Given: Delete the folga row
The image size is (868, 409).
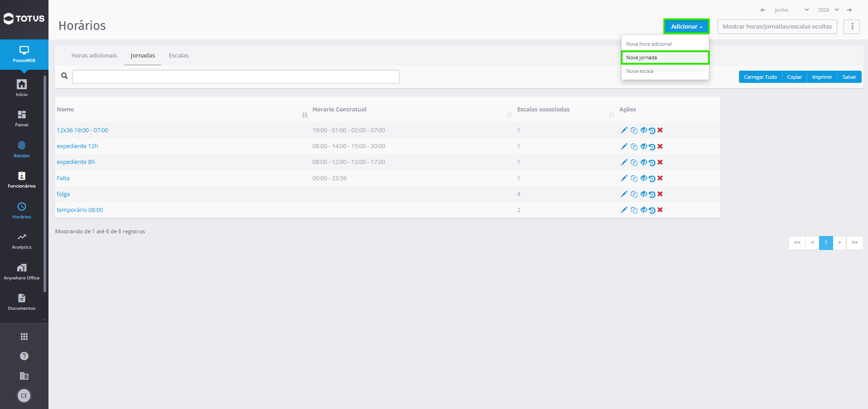Looking at the screenshot, I should point(660,194).
